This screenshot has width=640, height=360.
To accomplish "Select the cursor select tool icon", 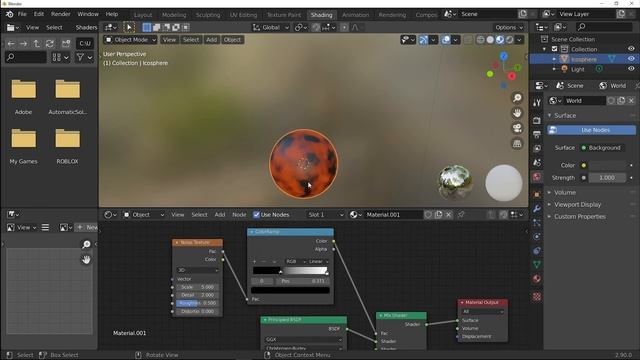I will (x=129, y=27).
